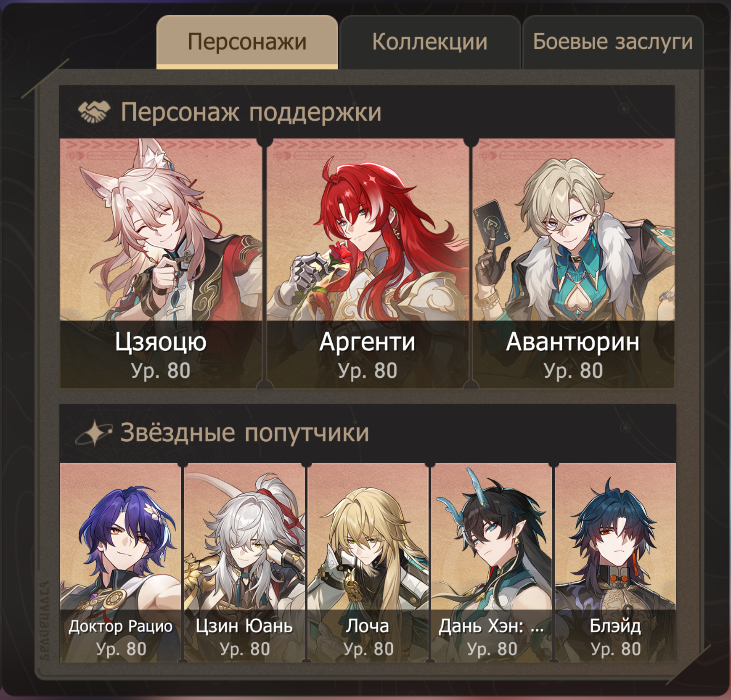Select the Авантюрин support character card
The height and width of the screenshot is (700, 731).
click(574, 263)
